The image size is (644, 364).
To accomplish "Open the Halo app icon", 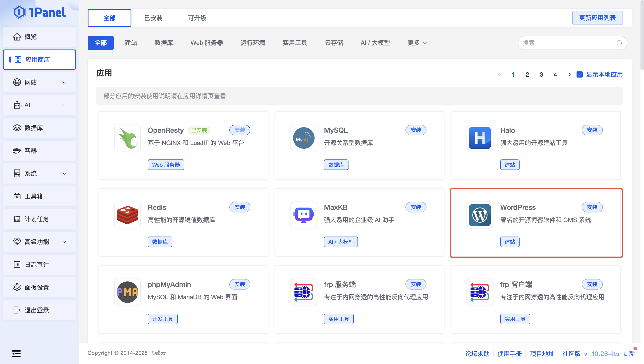I will (x=480, y=138).
